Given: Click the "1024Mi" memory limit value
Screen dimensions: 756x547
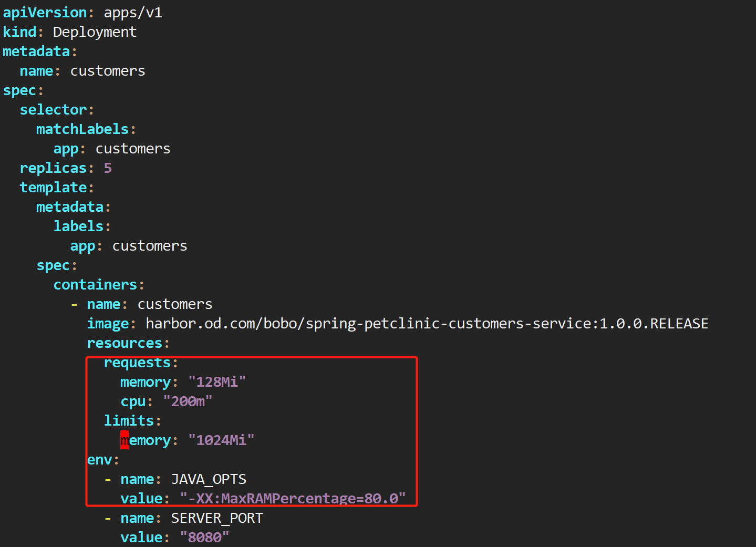Looking at the screenshot, I should 221,440.
